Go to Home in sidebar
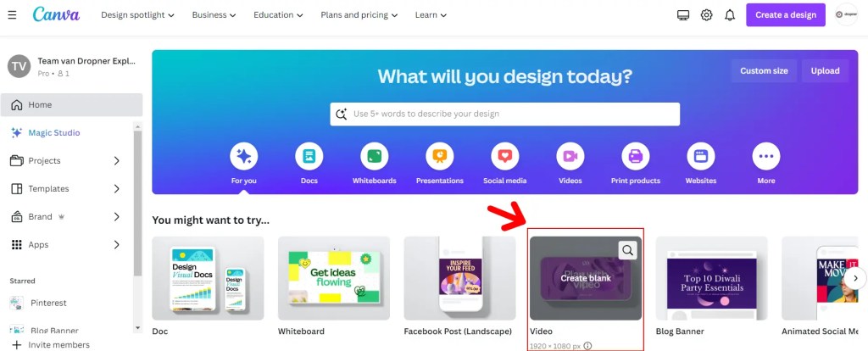The image size is (868, 351). point(71,104)
